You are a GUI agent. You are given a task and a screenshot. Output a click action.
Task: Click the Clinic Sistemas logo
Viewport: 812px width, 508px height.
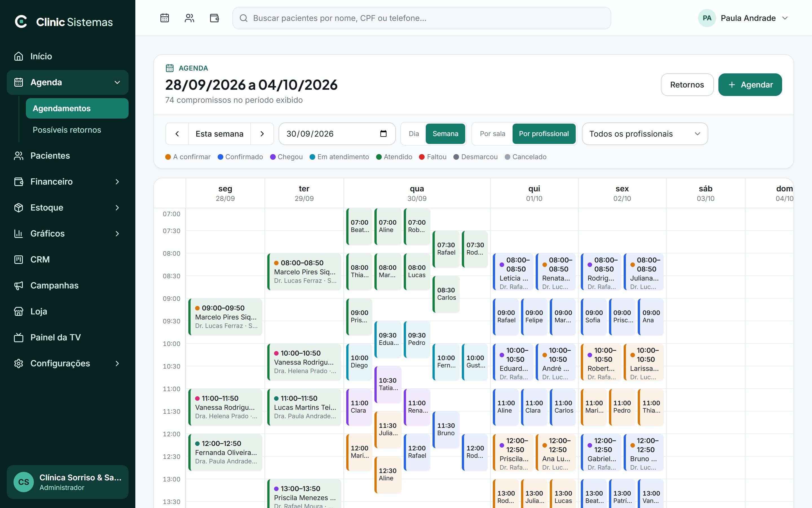[64, 22]
